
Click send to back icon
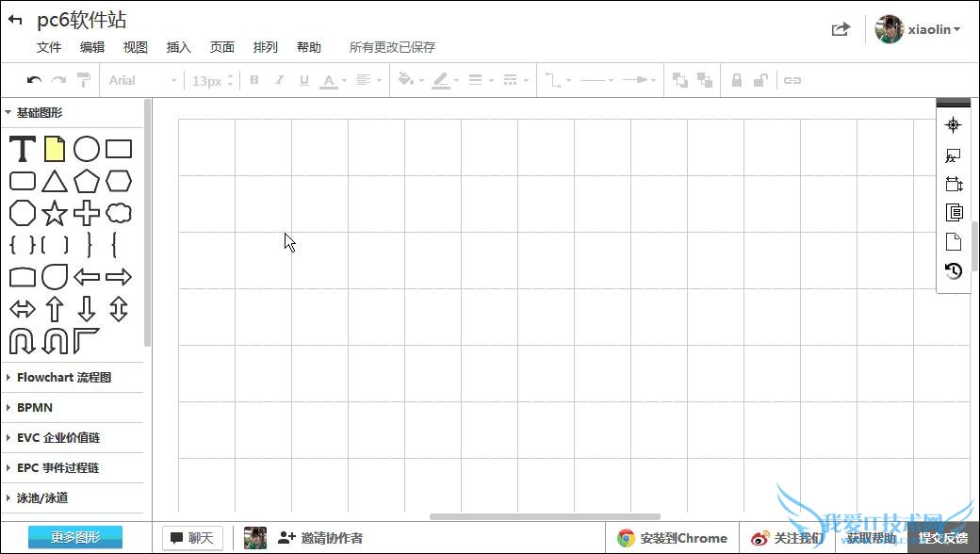(705, 80)
